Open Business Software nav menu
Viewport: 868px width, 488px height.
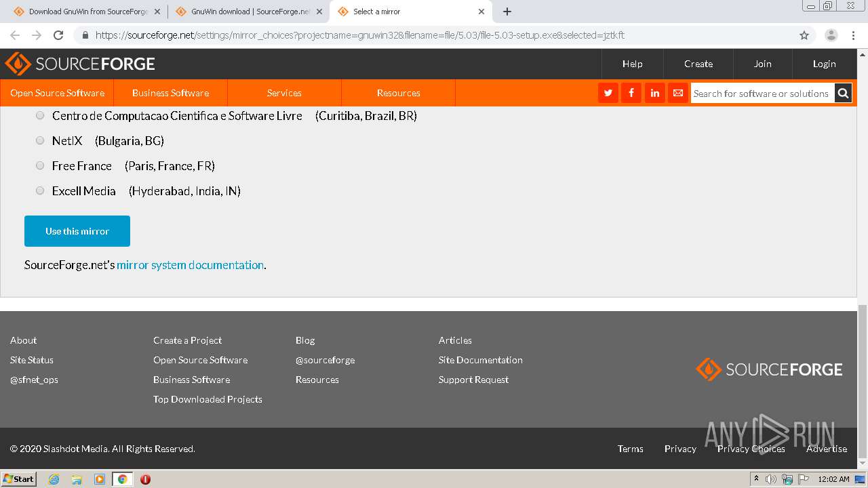[x=170, y=93]
